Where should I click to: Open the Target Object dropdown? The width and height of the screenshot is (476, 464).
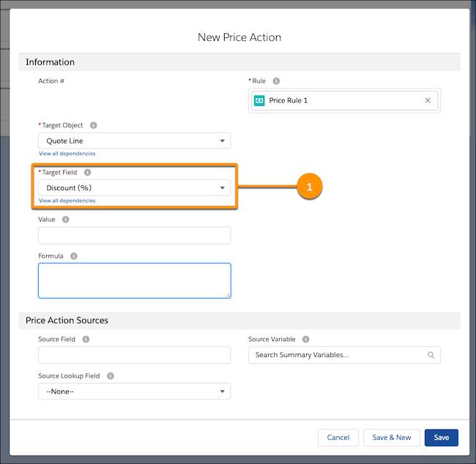pos(134,141)
